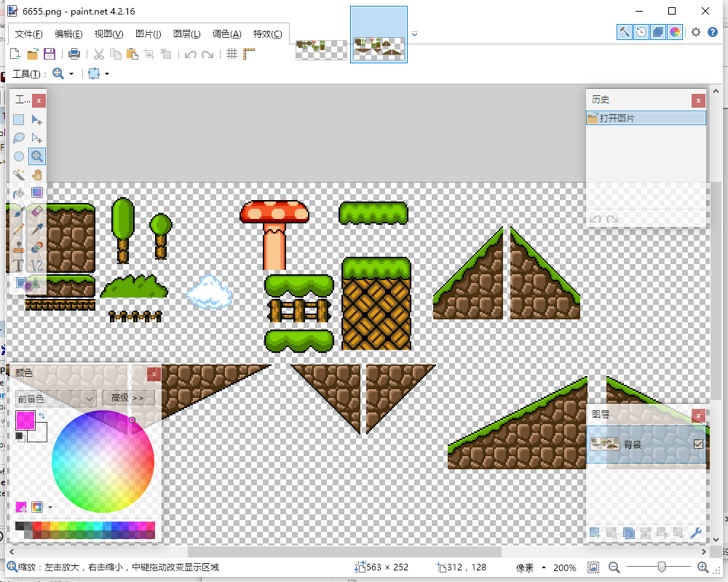Open layer properties wrench button
728x582 pixels.
(695, 533)
